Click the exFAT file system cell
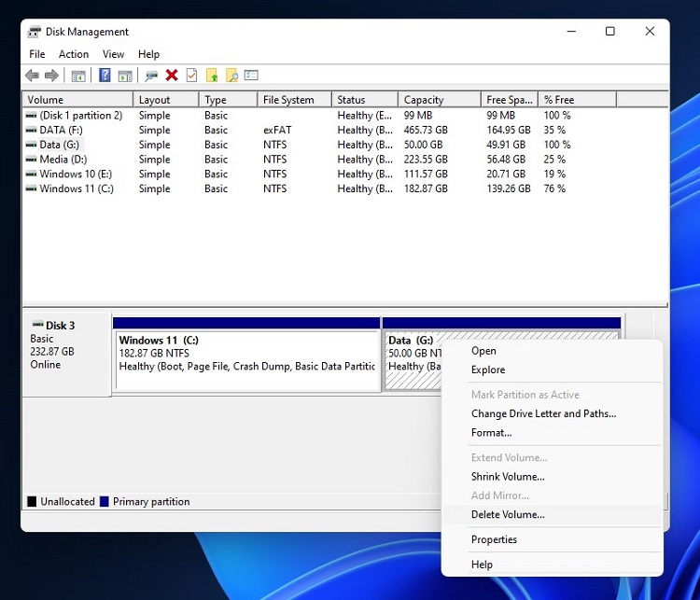Screen dimensions: 700x600 point(277,130)
